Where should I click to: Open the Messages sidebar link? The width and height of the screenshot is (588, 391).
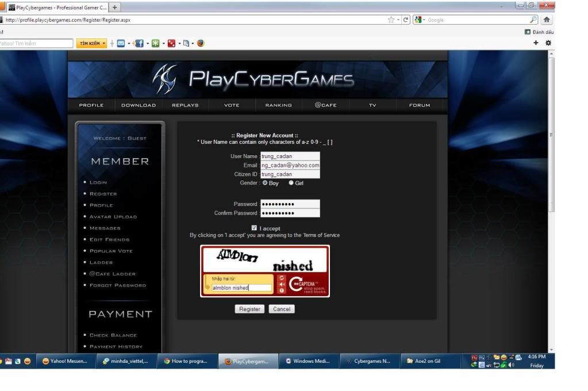point(105,228)
